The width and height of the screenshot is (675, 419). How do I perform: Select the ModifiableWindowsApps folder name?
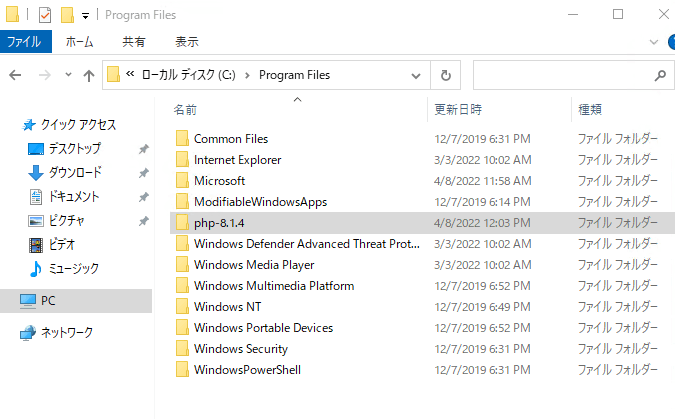click(260, 202)
